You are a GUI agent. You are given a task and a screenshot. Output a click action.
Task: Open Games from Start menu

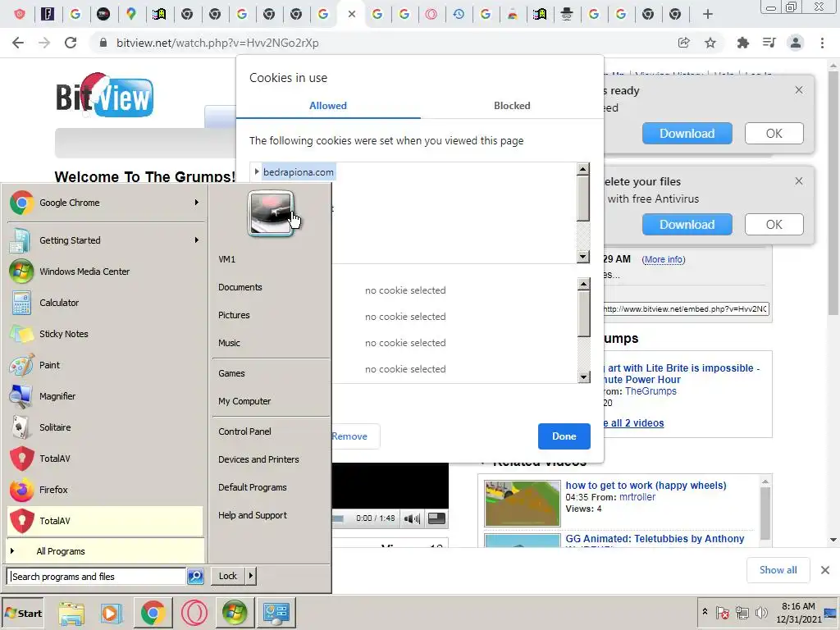click(x=231, y=373)
